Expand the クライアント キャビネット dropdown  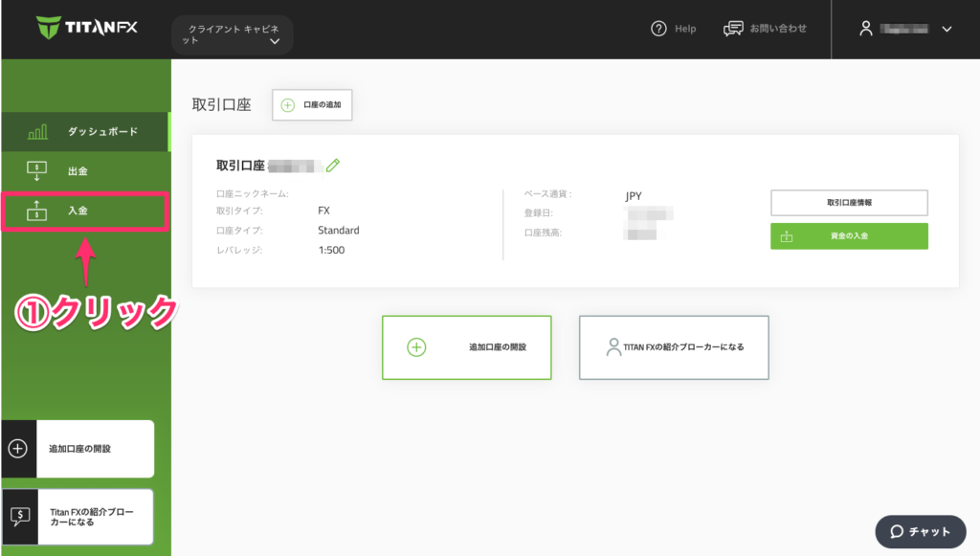click(233, 35)
